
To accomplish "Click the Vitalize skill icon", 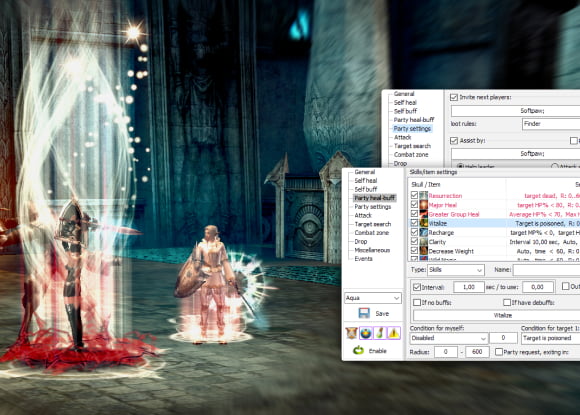I will (424, 223).
